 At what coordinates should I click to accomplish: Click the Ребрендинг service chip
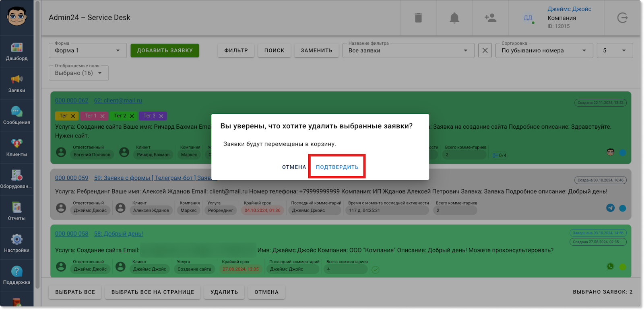pos(221,210)
